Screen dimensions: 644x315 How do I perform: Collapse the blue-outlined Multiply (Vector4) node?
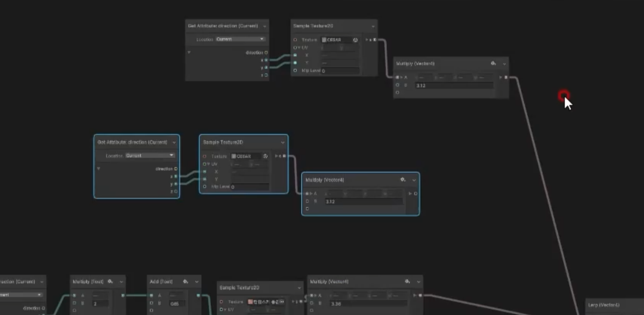(414, 180)
